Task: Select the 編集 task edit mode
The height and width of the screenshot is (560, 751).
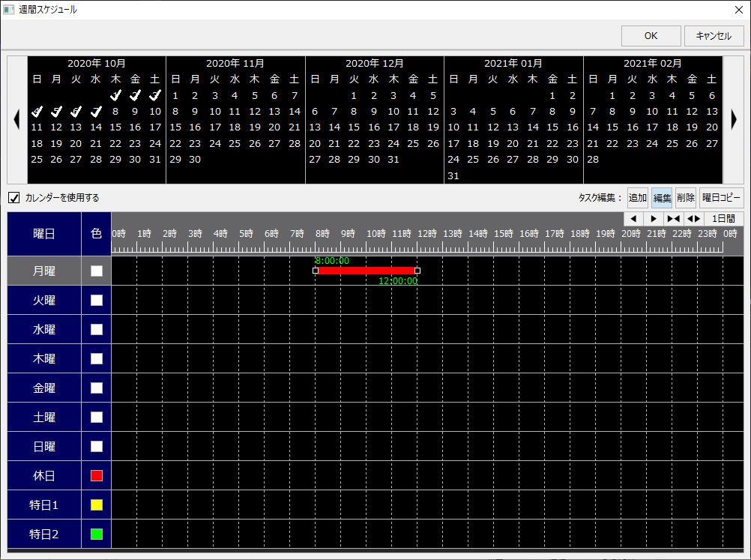Action: tap(662, 198)
